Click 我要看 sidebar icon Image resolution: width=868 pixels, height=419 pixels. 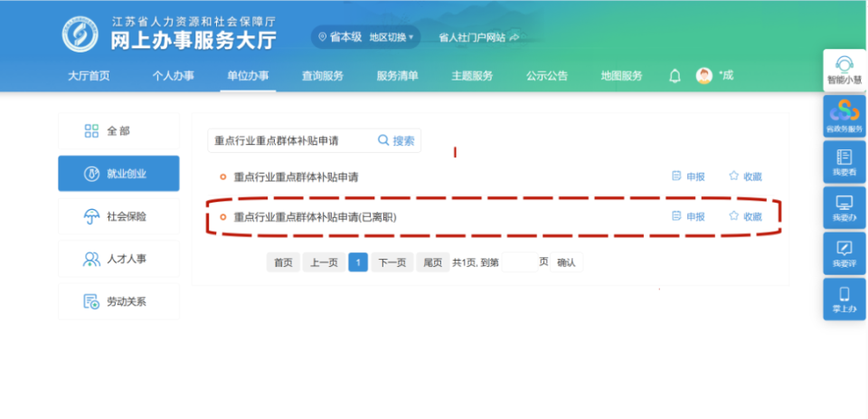coord(844,157)
